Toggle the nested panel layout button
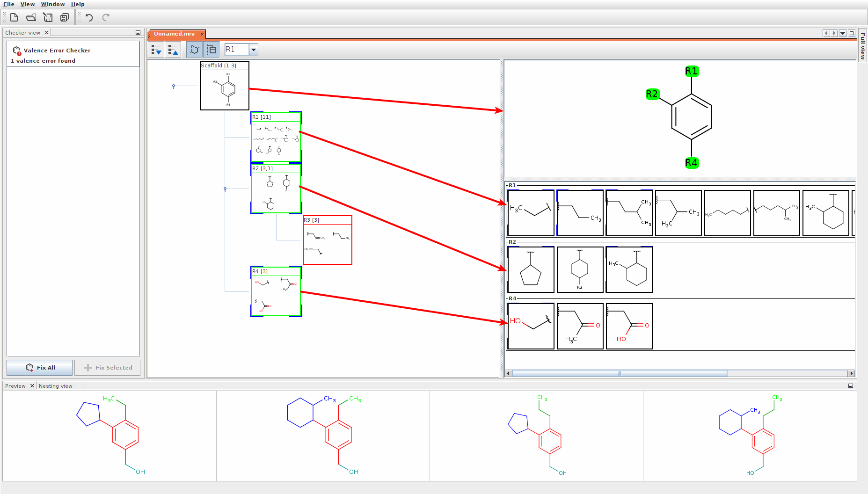The image size is (868, 494). pyautogui.click(x=211, y=50)
